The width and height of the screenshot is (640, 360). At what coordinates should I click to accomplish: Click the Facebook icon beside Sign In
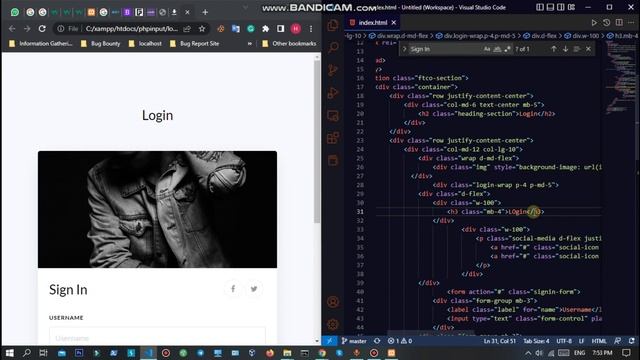pos(233,289)
